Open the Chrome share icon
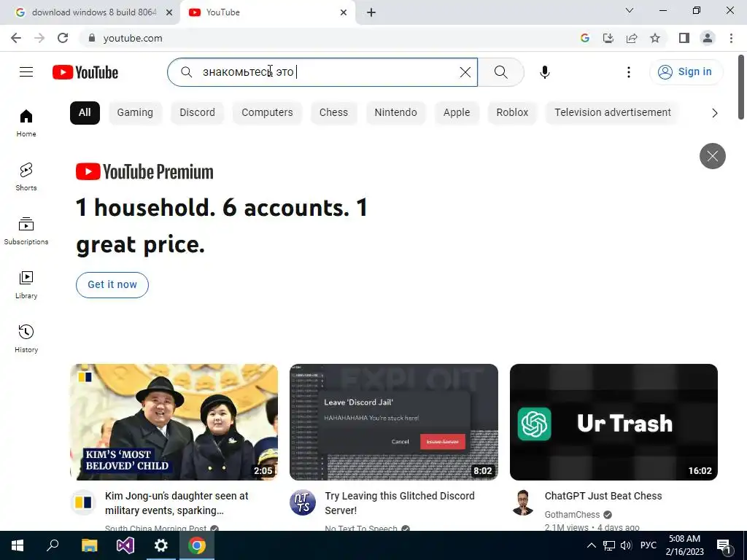This screenshot has width=747, height=560. tap(632, 38)
